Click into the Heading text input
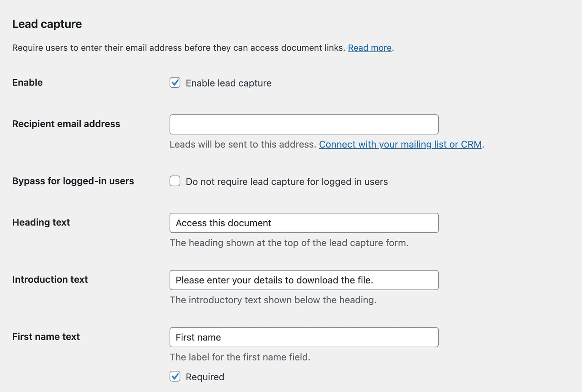This screenshot has width=582, height=392. tap(304, 223)
